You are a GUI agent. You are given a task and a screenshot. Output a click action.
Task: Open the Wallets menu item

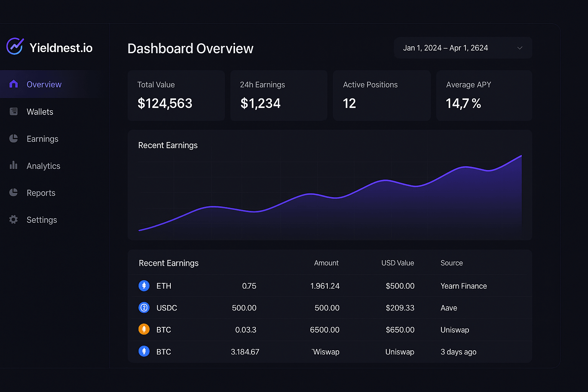(x=39, y=111)
